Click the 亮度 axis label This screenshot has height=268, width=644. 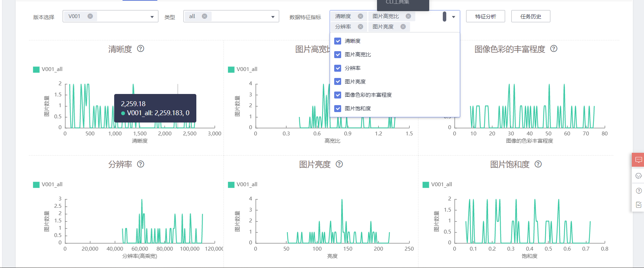(332, 256)
